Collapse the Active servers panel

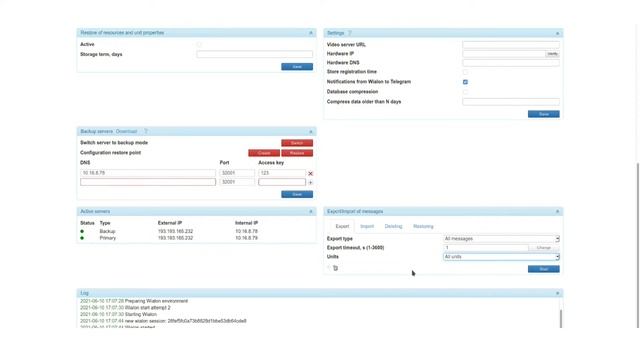311,211
